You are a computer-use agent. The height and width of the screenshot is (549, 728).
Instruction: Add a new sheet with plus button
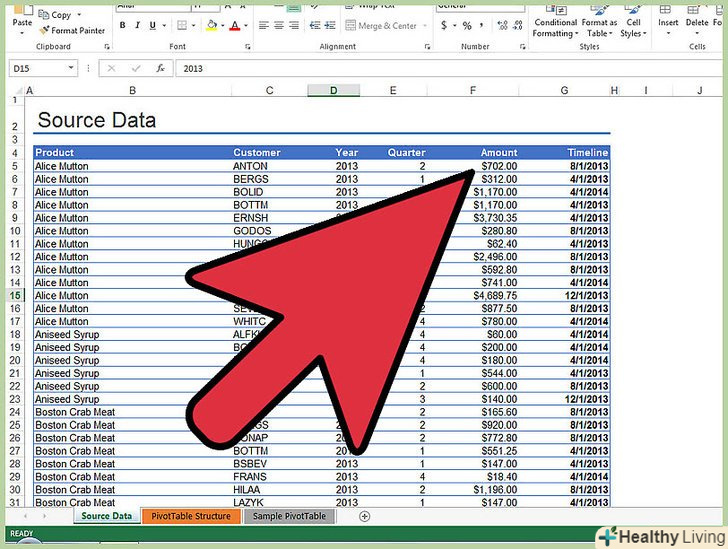(x=365, y=516)
